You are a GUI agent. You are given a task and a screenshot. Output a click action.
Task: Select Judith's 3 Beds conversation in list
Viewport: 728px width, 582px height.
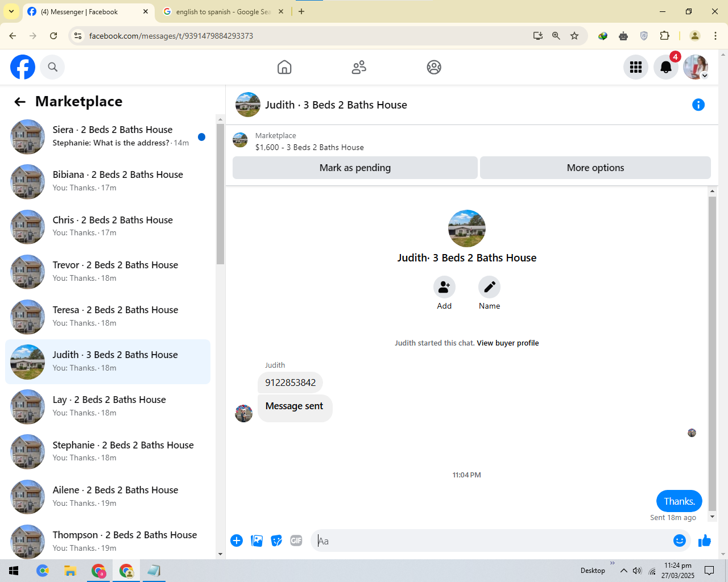tap(108, 361)
